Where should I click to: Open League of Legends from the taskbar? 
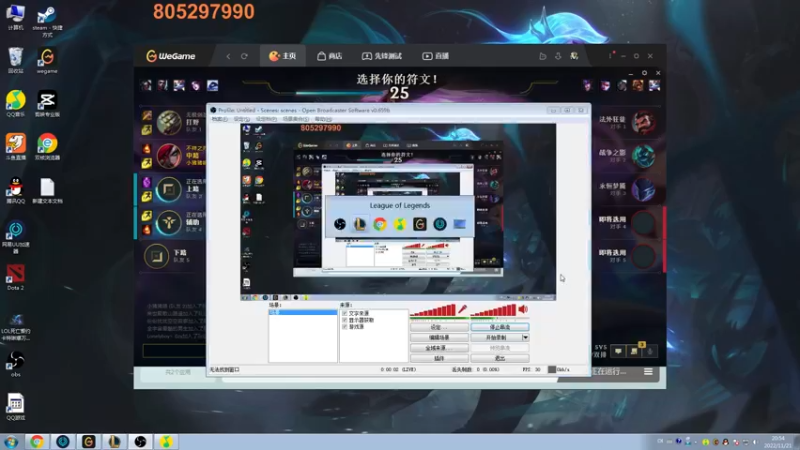tap(114, 441)
